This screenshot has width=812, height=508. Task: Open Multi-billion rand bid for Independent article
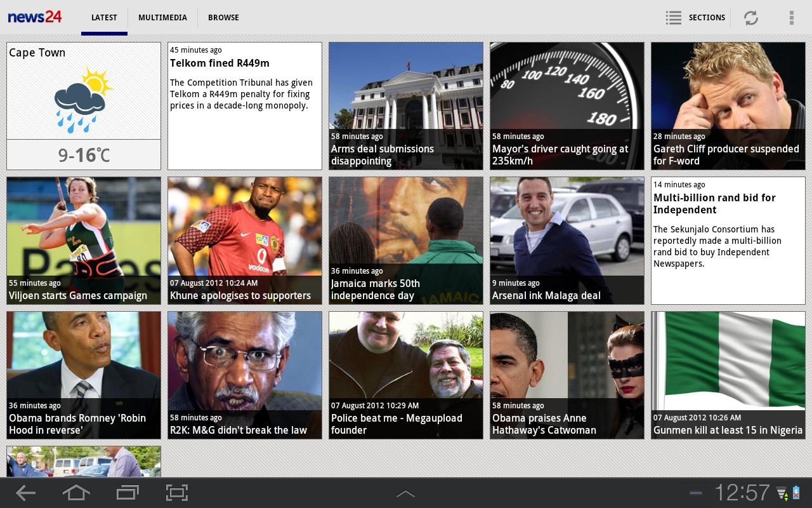coord(728,241)
